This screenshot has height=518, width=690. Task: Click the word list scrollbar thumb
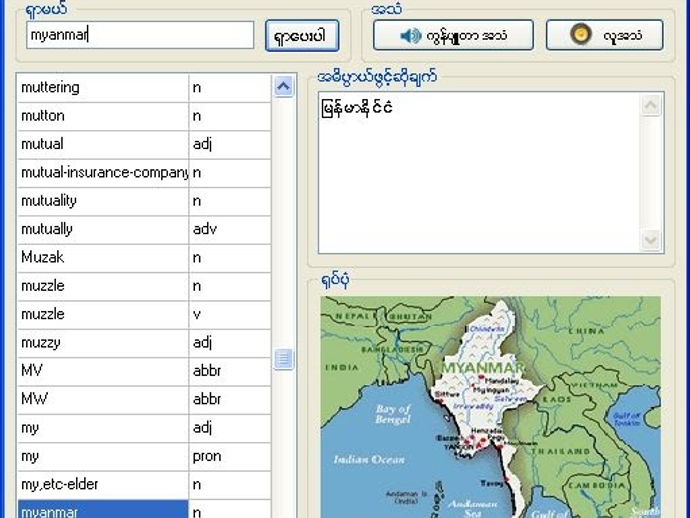283,359
